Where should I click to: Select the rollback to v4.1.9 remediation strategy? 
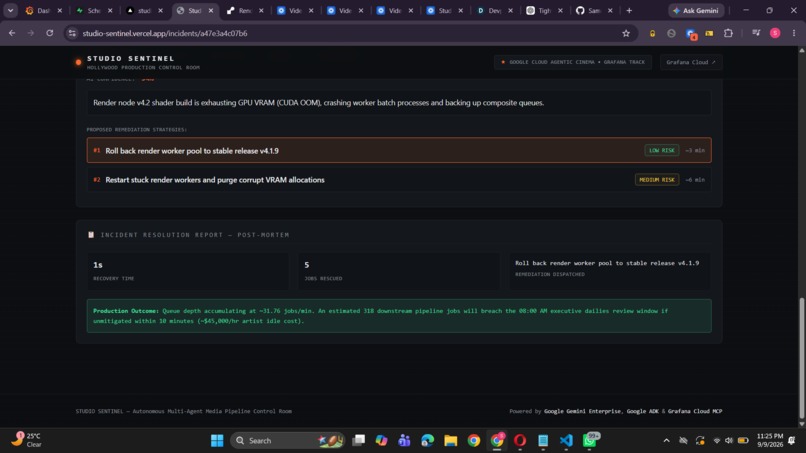(x=399, y=150)
